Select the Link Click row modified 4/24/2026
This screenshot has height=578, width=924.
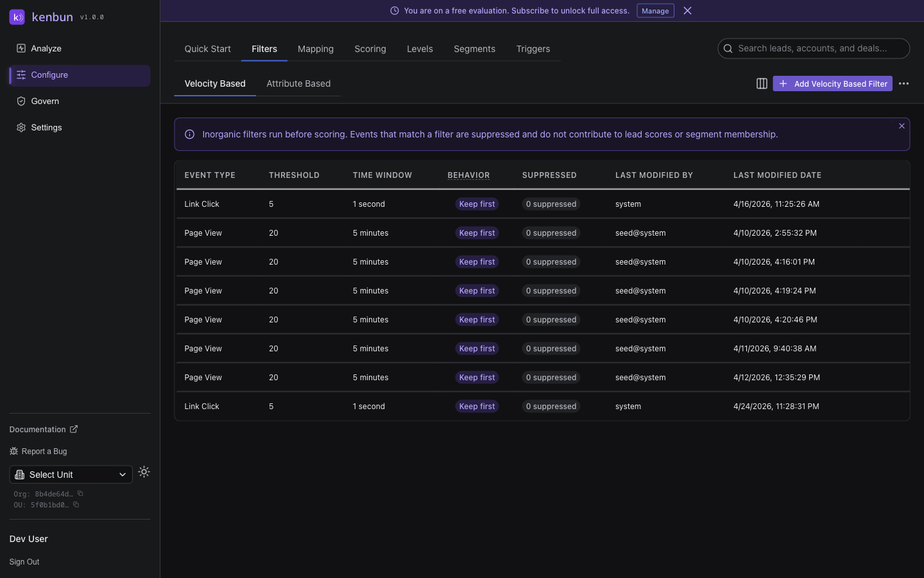coord(543,407)
